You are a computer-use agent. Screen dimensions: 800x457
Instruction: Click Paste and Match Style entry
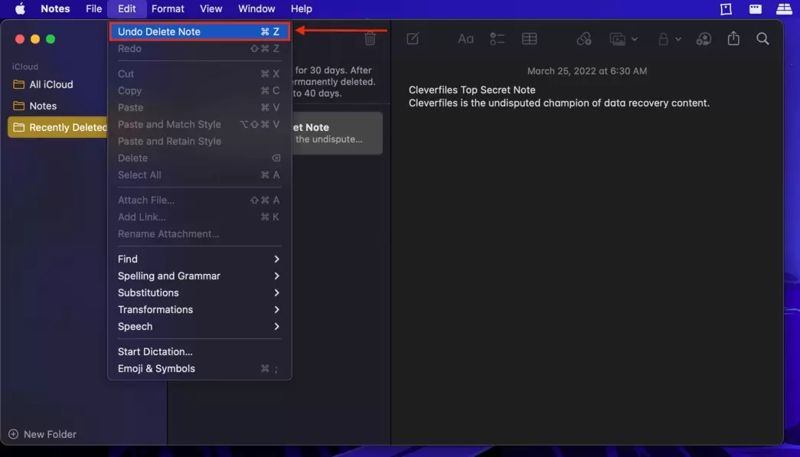(199, 124)
